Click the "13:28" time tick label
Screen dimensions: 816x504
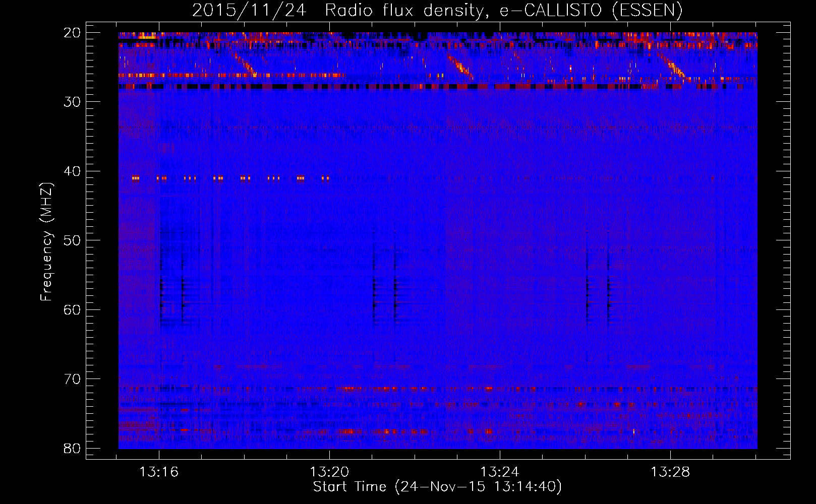670,472
